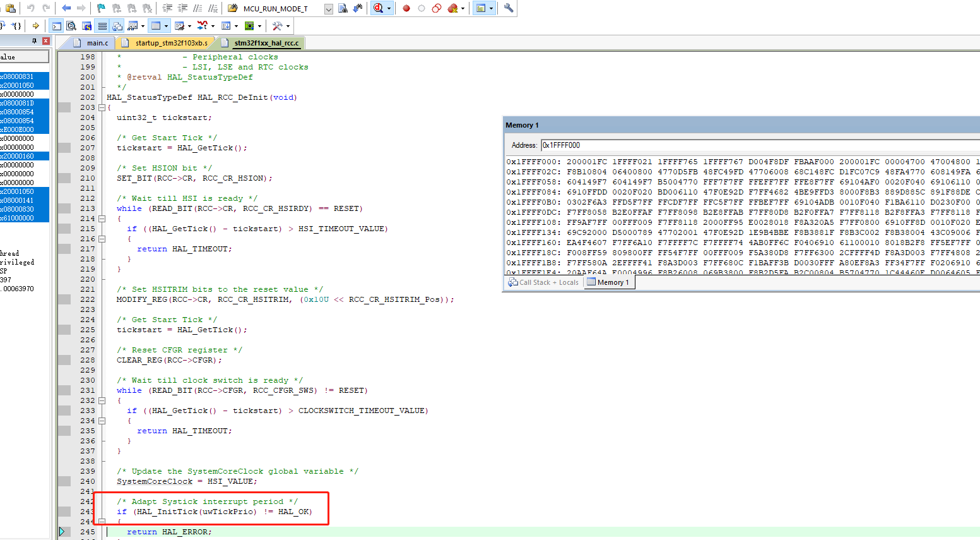
Task: Open the Analysis Windows button
Action: 203,26
